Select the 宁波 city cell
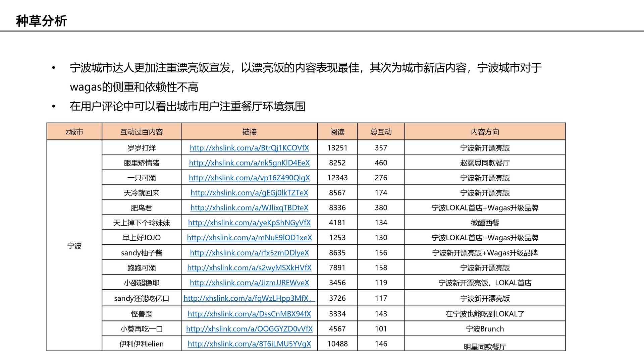 click(74, 246)
